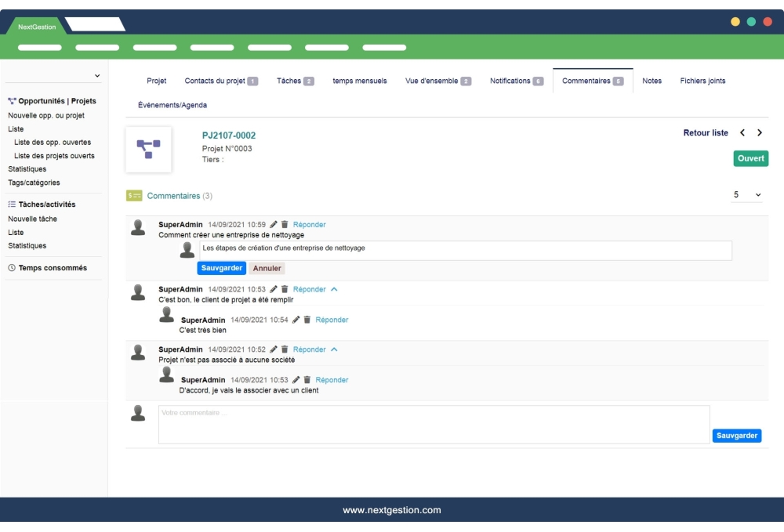The width and height of the screenshot is (784, 532).
Task: Click the NextGestion logo in the top bar
Action: pyautogui.click(x=35, y=26)
